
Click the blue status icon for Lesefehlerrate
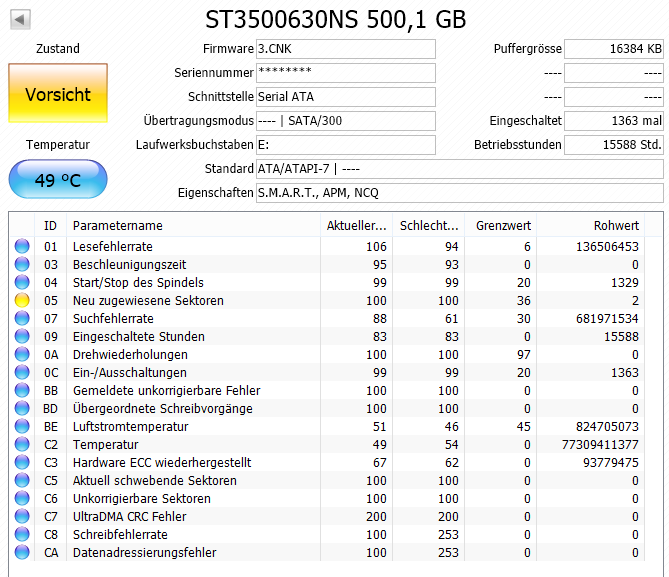(x=22, y=246)
